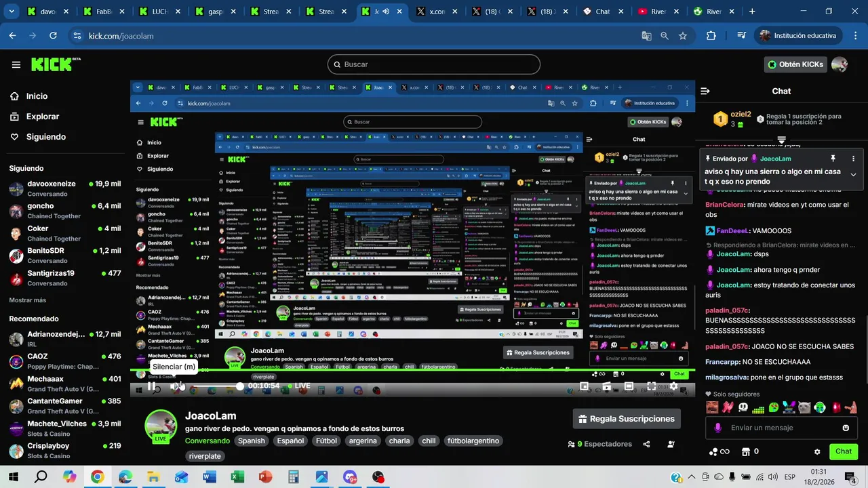Viewport: 868px width, 488px height.
Task: Open Chrome extensions puzzle icon
Action: pyautogui.click(x=711, y=36)
